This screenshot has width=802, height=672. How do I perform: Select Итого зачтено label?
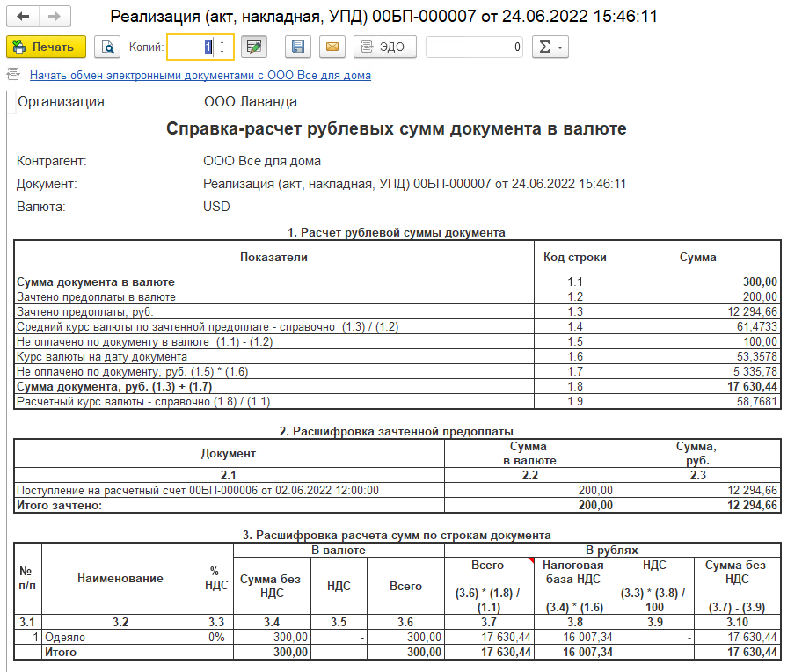click(59, 505)
